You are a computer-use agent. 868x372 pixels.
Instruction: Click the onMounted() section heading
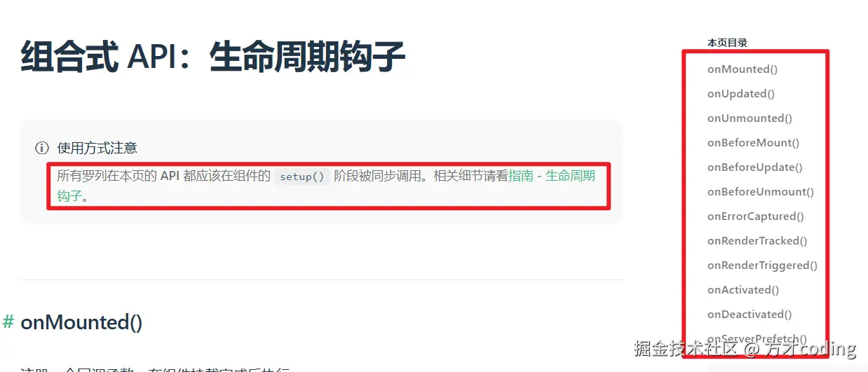[81, 322]
